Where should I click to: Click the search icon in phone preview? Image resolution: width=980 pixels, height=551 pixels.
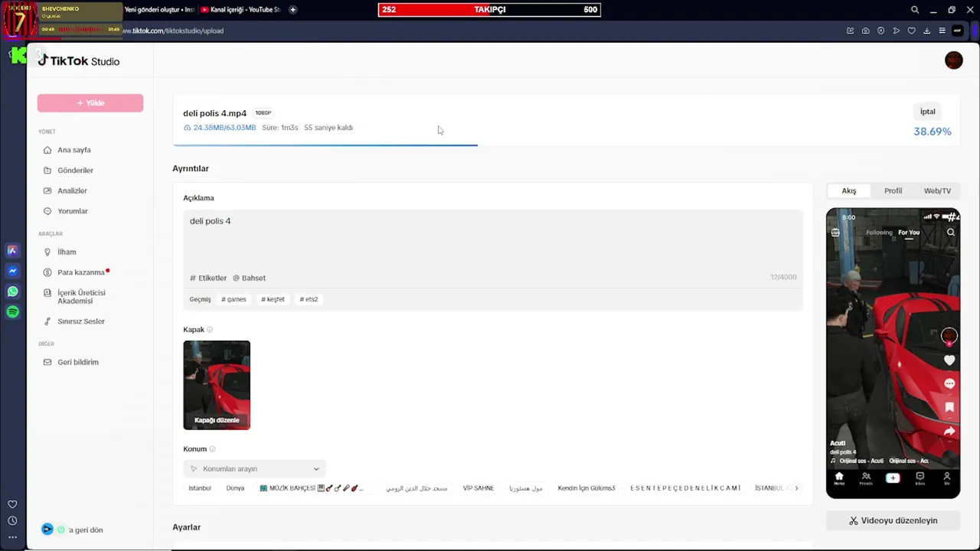[x=951, y=233]
